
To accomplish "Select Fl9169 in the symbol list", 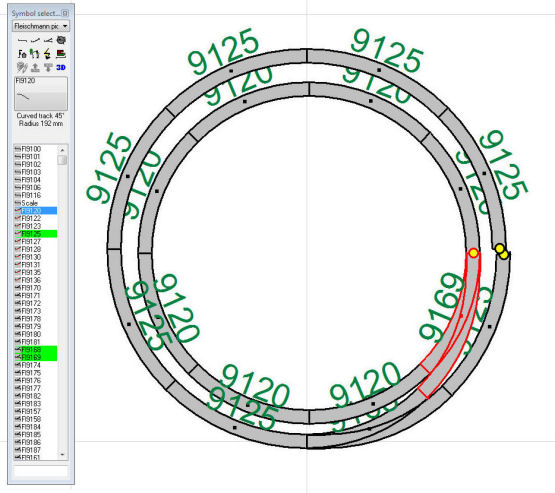I will [x=35, y=357].
